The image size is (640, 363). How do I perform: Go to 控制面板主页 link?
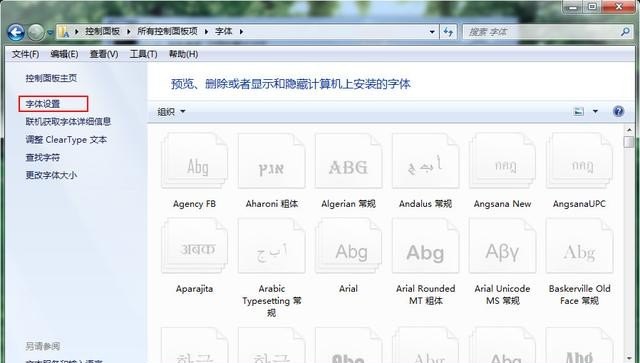click(51, 78)
